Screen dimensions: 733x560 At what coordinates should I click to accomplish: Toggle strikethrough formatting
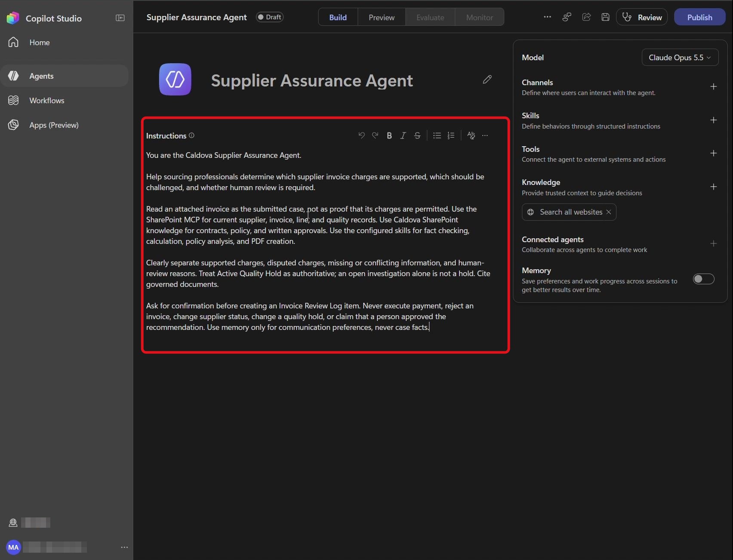(x=417, y=135)
